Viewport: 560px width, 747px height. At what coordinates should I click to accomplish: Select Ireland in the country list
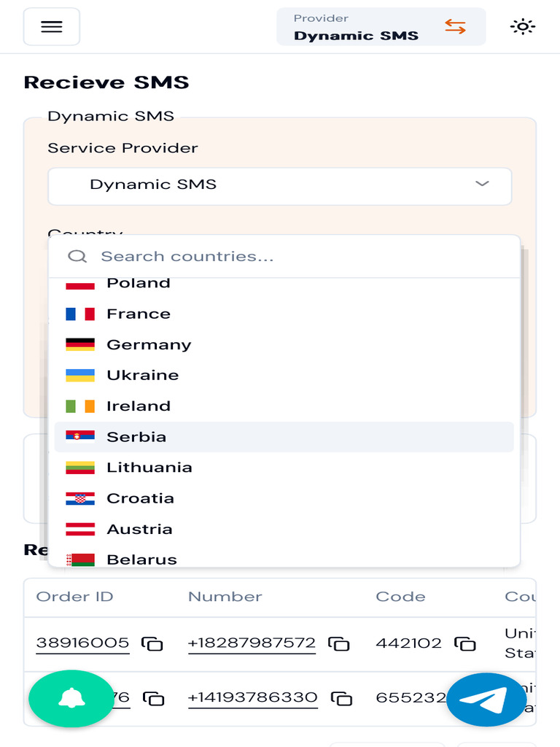(x=284, y=406)
